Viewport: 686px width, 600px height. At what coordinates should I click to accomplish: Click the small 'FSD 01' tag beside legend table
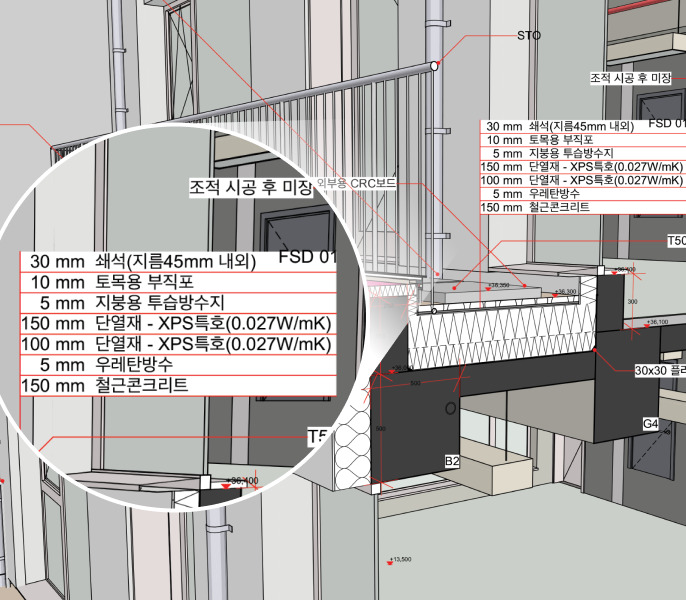click(667, 123)
